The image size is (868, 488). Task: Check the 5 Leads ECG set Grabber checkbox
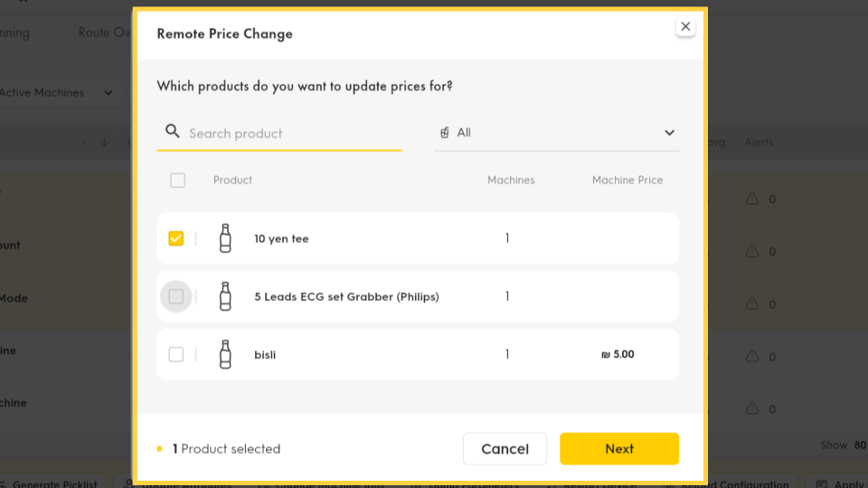(176, 296)
